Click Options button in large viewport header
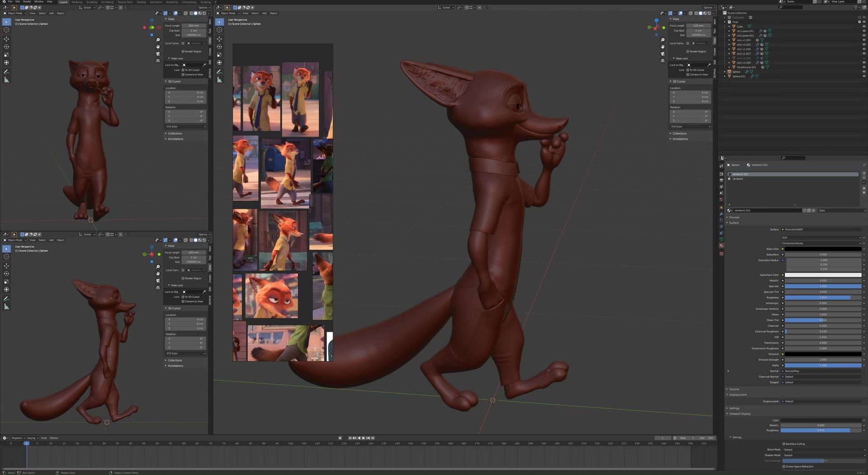Viewport: 868px width, 475px height. (709, 8)
